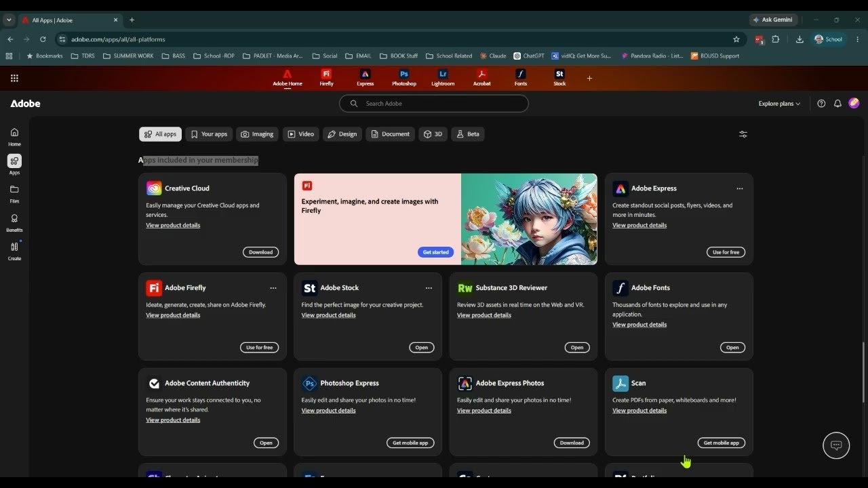868x488 pixels.
Task: Open the Adobe Express card more options menu
Action: [x=740, y=188]
